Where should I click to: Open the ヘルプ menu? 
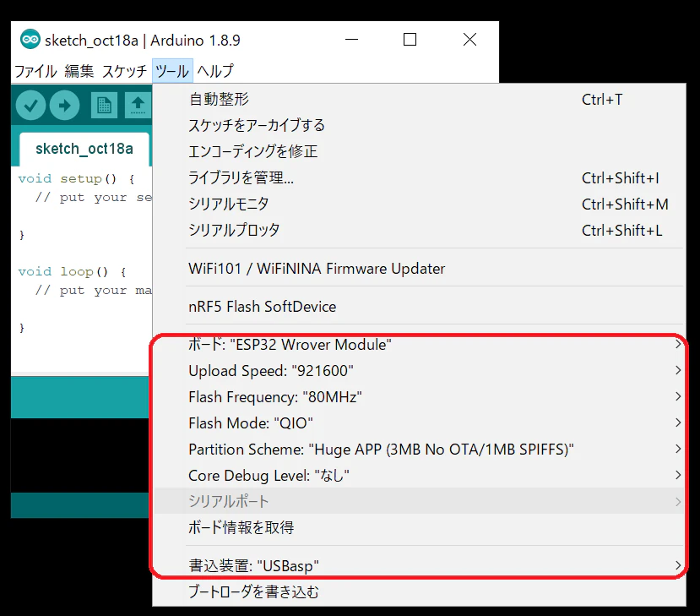coord(215,71)
